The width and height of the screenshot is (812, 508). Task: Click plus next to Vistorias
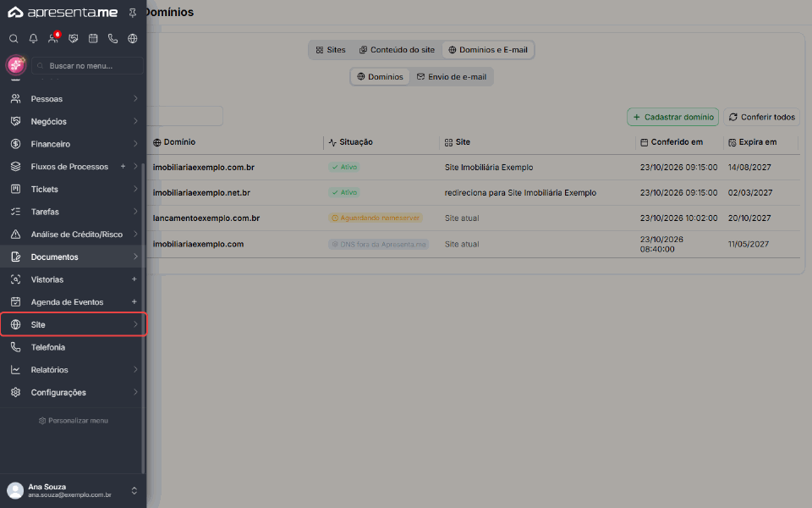pyautogui.click(x=134, y=279)
